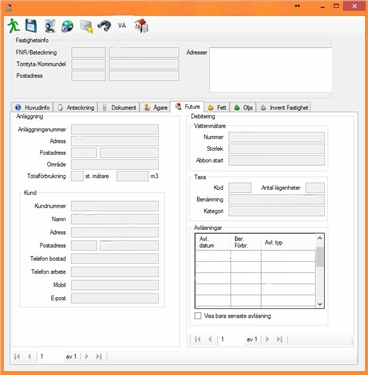Open the Anteckning tab
The width and height of the screenshot is (368, 375).
click(76, 107)
